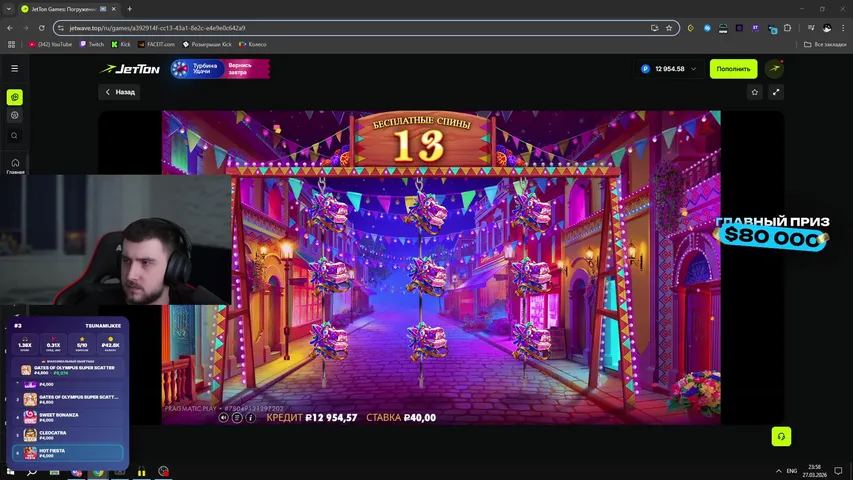Toggle fullscreen mode for the game
Screen dimensions: 853x480
(x=776, y=92)
